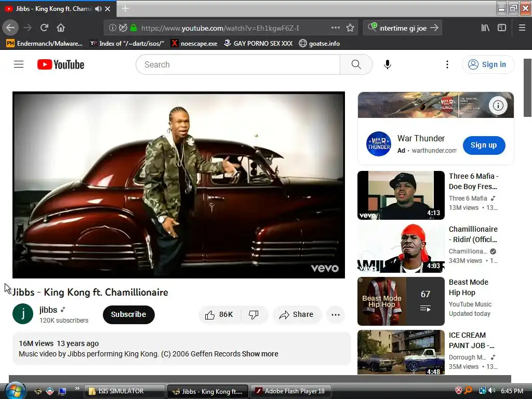This screenshot has height=399, width=532.
Task: Expand description with Show more
Action: point(260,354)
